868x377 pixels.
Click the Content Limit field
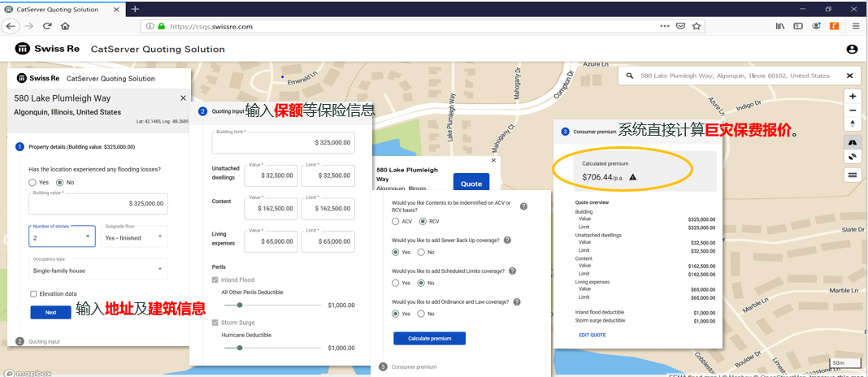tap(328, 208)
